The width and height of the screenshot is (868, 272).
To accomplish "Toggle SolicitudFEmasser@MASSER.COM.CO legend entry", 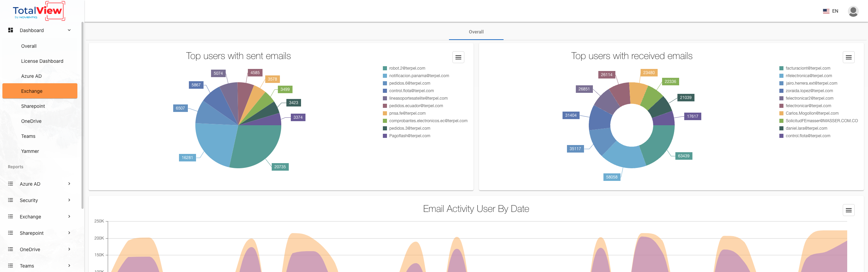I will [x=819, y=121].
